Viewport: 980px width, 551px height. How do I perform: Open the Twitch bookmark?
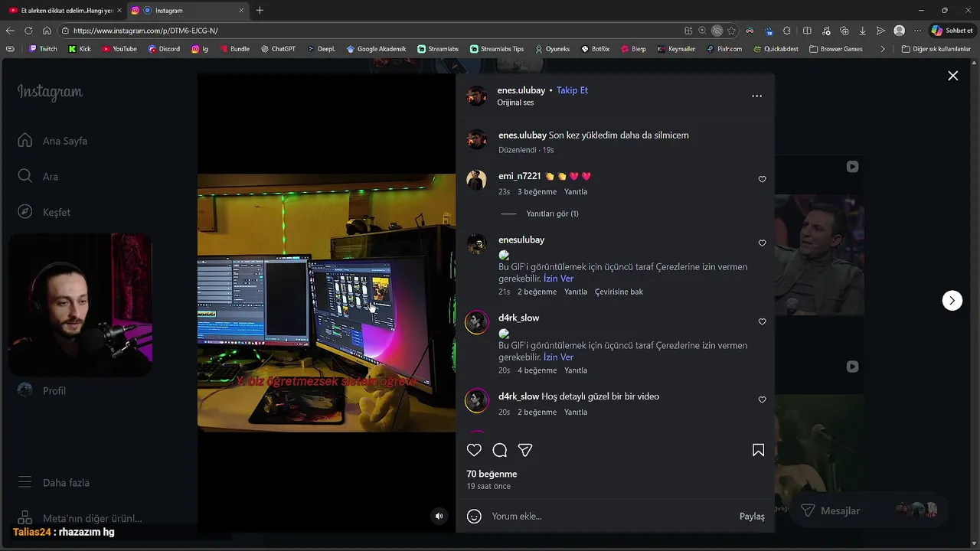click(43, 49)
